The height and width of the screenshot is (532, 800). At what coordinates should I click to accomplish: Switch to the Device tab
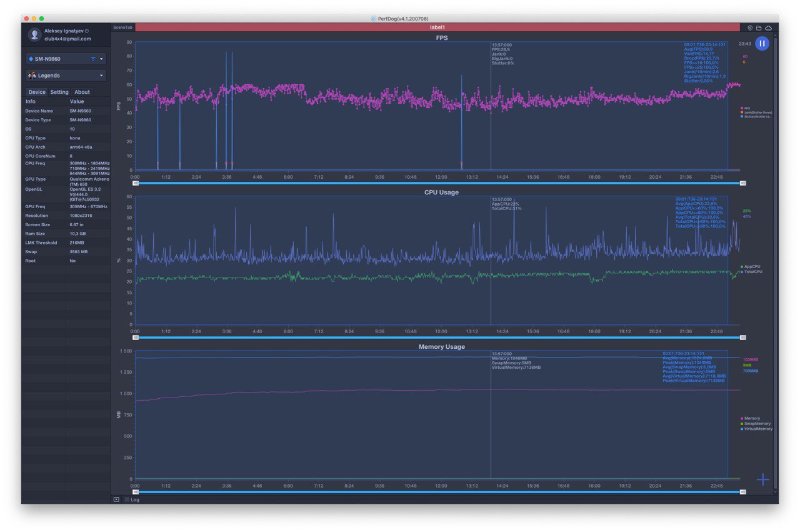37,92
